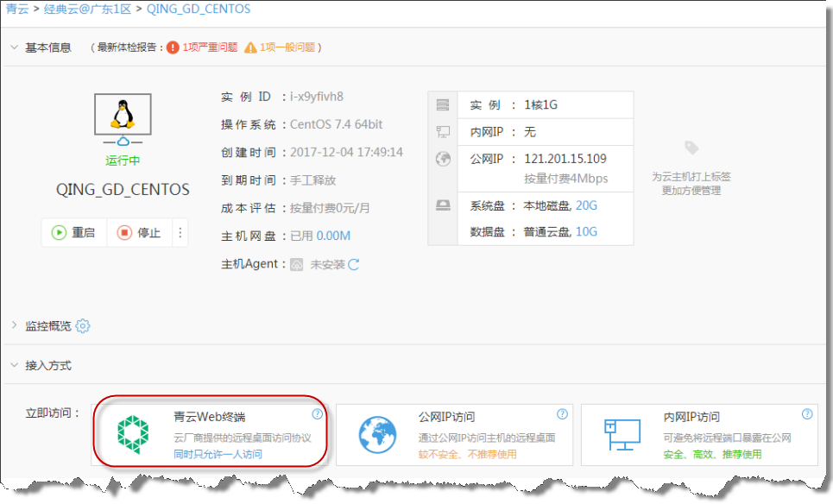Screen dimensions: 833x504
Task: Click the 安全、高效、推荐使用 text
Action: (x=712, y=454)
